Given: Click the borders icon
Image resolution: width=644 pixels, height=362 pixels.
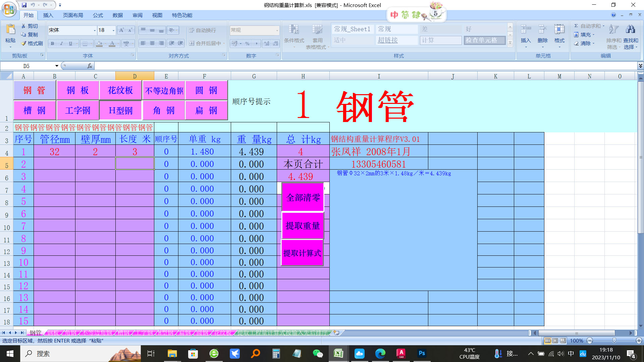Looking at the screenshot, I should [x=85, y=44].
